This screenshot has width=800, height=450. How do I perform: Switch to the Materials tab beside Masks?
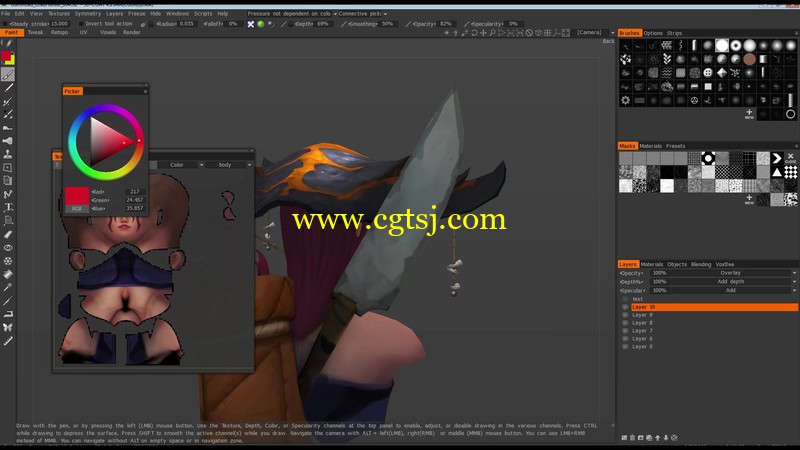pyautogui.click(x=651, y=146)
